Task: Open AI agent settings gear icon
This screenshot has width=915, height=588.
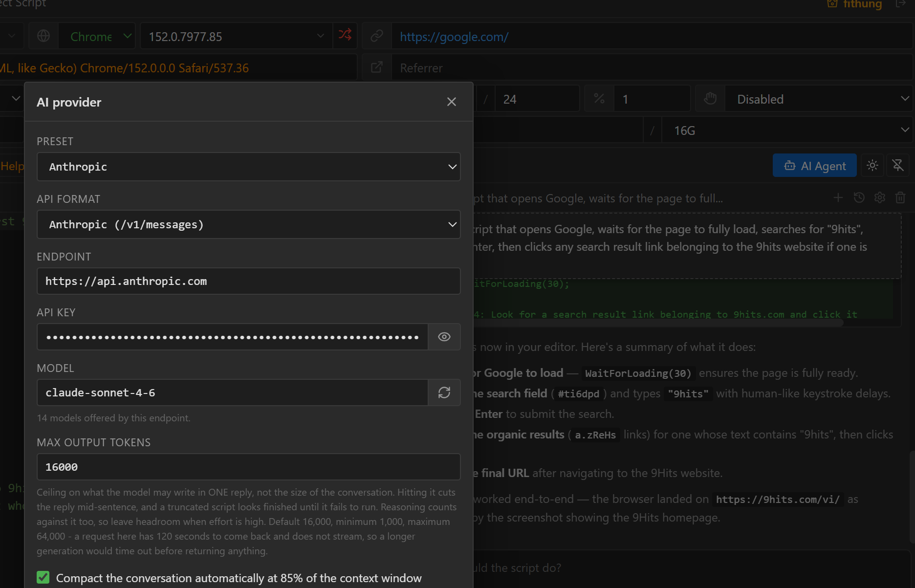Action: (x=880, y=197)
